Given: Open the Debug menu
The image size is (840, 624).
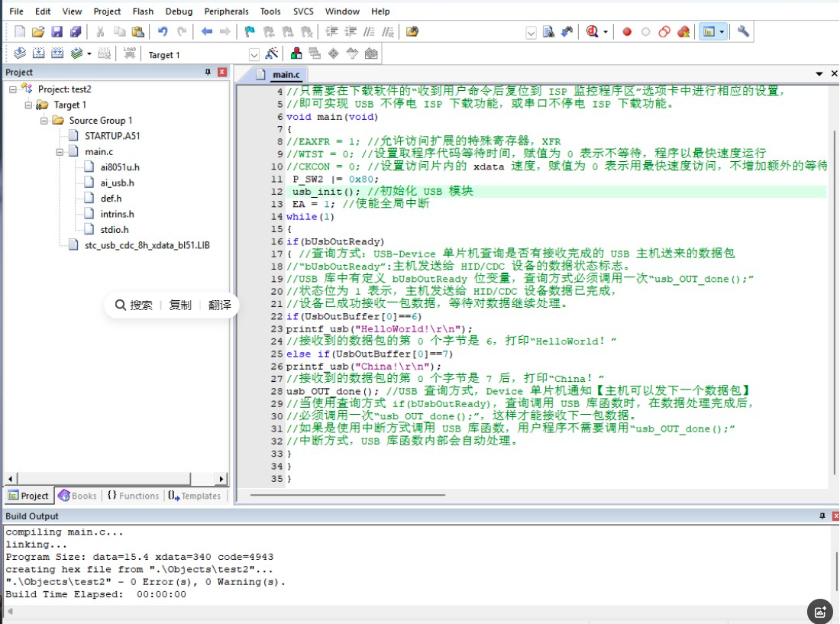Looking at the screenshot, I should click(179, 11).
